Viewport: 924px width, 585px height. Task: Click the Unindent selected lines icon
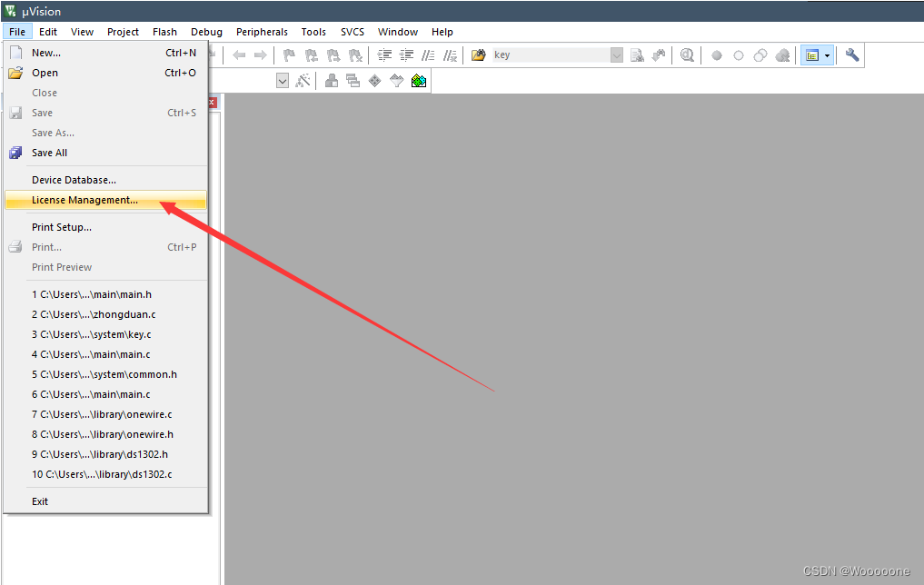click(x=407, y=55)
